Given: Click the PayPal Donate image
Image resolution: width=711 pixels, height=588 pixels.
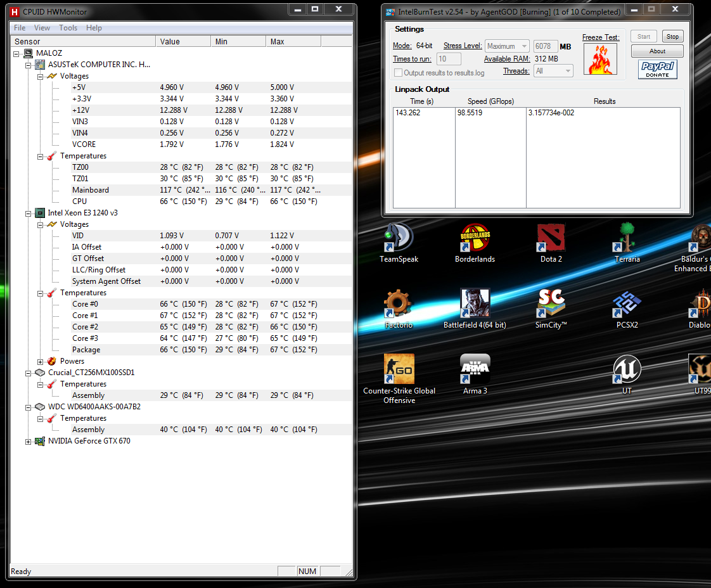Looking at the screenshot, I should pos(658,69).
